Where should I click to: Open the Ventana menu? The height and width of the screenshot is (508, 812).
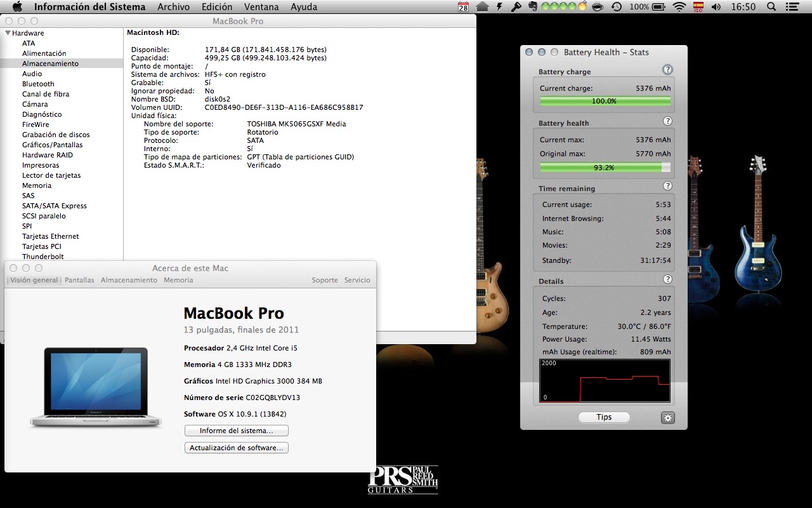(261, 7)
